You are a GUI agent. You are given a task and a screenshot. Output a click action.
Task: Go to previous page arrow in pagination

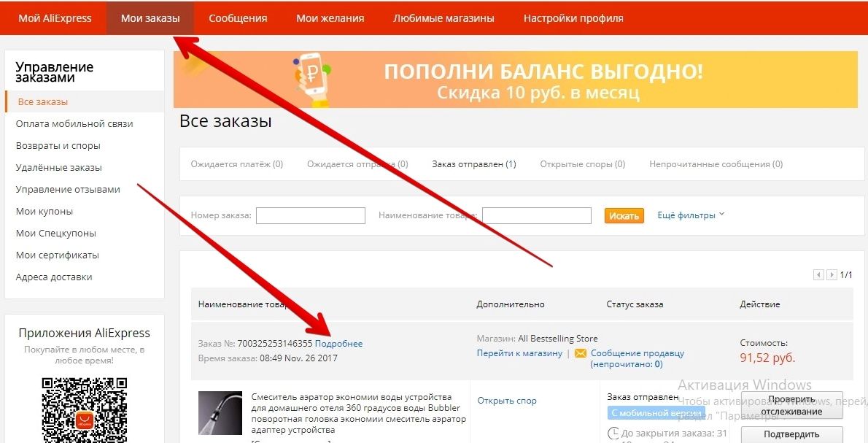pos(818,274)
